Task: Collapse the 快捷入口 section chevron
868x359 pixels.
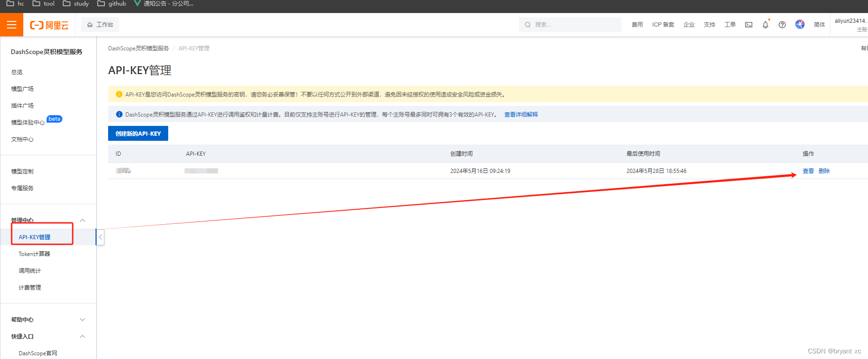Action: point(82,336)
